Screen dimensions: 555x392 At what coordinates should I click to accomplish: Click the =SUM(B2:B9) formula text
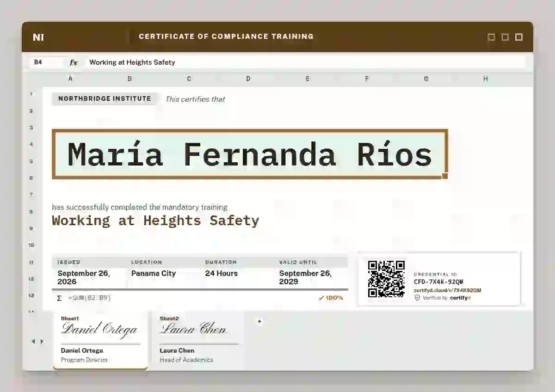[89, 298]
